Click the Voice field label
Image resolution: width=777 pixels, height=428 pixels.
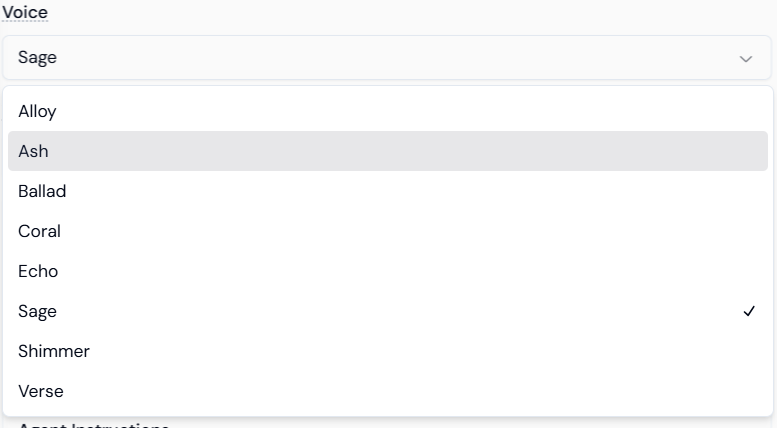(x=25, y=12)
